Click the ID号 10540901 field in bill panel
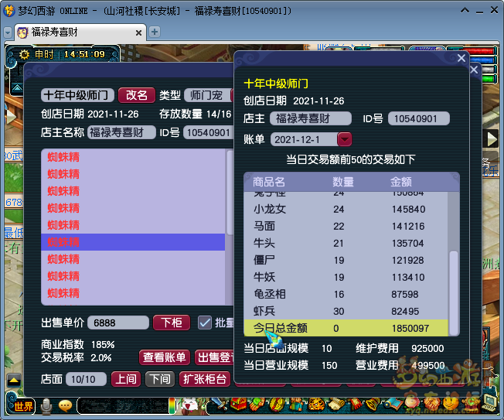Screen dimensions: 504x420 418,118
